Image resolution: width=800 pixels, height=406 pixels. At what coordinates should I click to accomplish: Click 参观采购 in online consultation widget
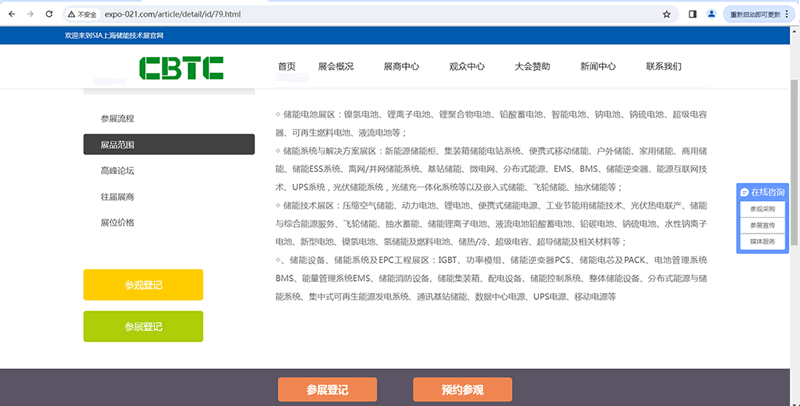coord(762,209)
